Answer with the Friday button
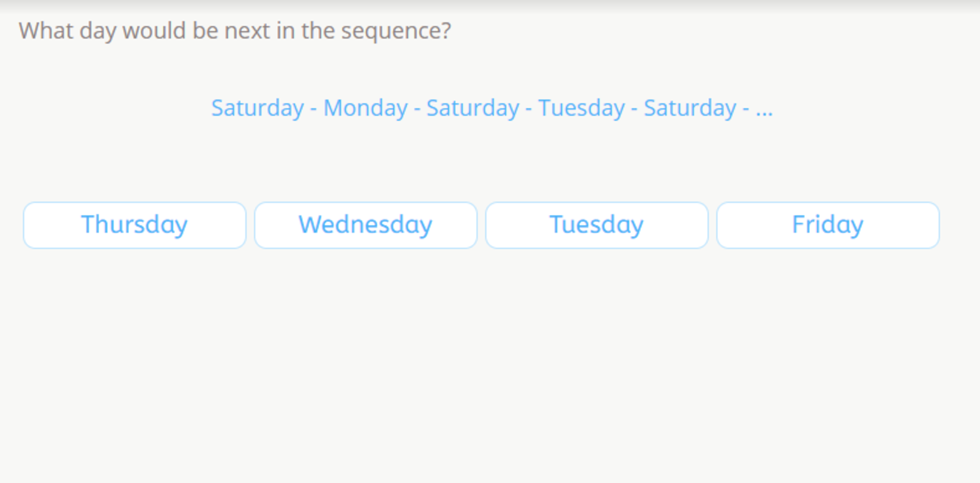The height and width of the screenshot is (483, 980). [x=828, y=225]
